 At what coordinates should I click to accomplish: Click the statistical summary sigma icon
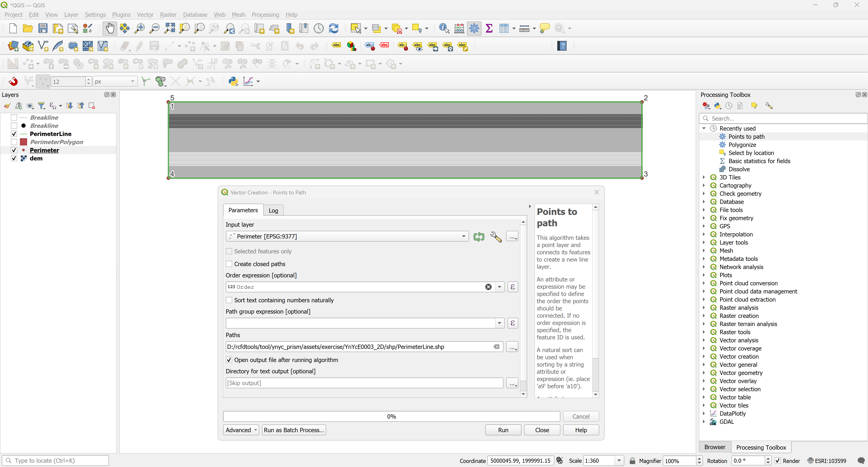489,28
